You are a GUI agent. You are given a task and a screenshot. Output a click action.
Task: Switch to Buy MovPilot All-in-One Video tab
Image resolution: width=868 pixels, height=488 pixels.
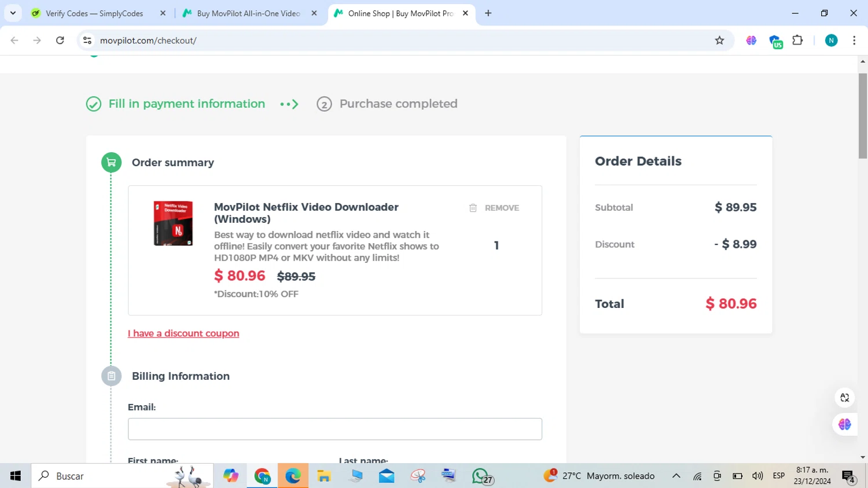tap(248, 13)
